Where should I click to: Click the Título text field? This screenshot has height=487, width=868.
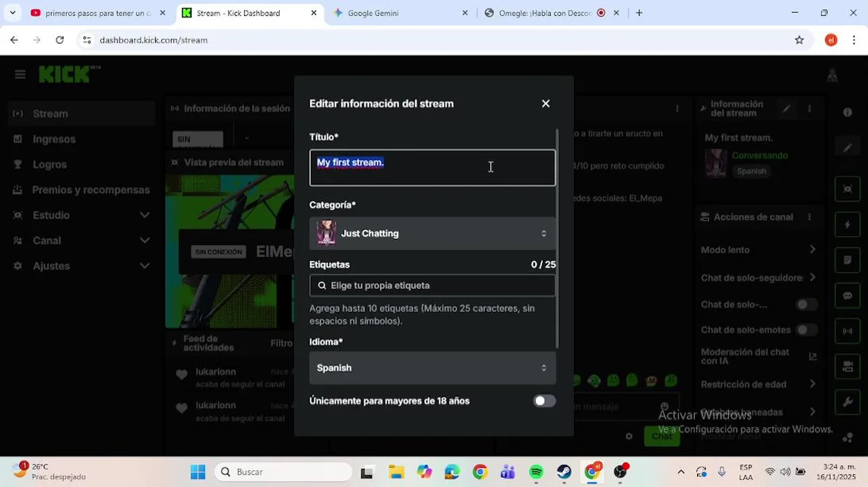(433, 168)
